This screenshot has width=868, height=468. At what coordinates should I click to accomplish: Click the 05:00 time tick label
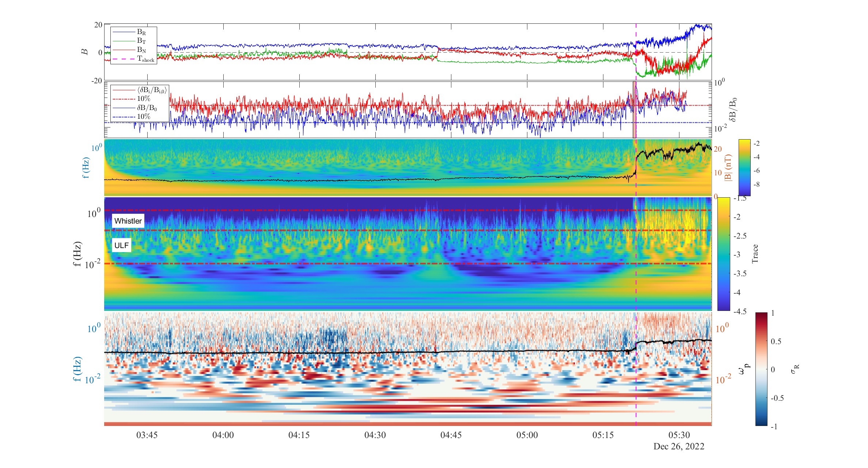point(527,435)
